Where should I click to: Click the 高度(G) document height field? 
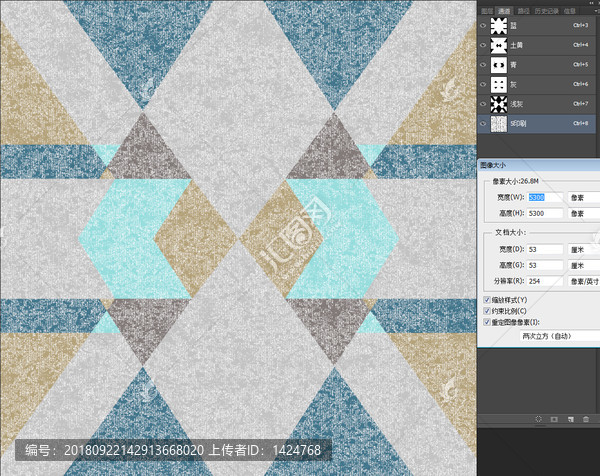pyautogui.click(x=545, y=266)
